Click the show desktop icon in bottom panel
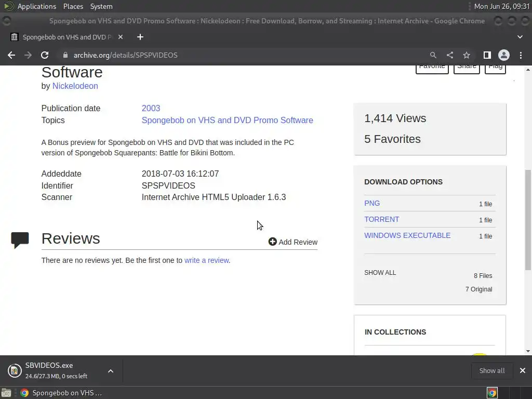This screenshot has height=399, width=532. coord(6,393)
